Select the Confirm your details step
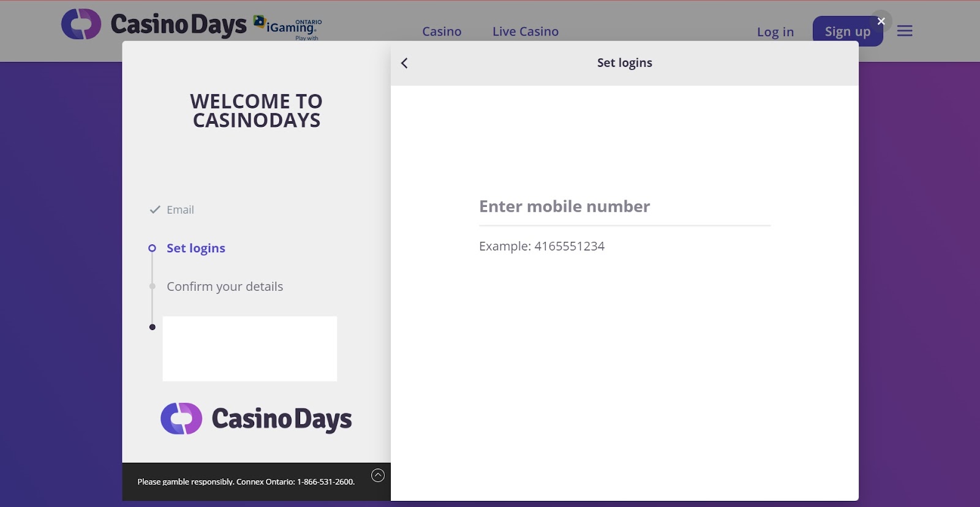The width and height of the screenshot is (980, 507). [225, 287]
